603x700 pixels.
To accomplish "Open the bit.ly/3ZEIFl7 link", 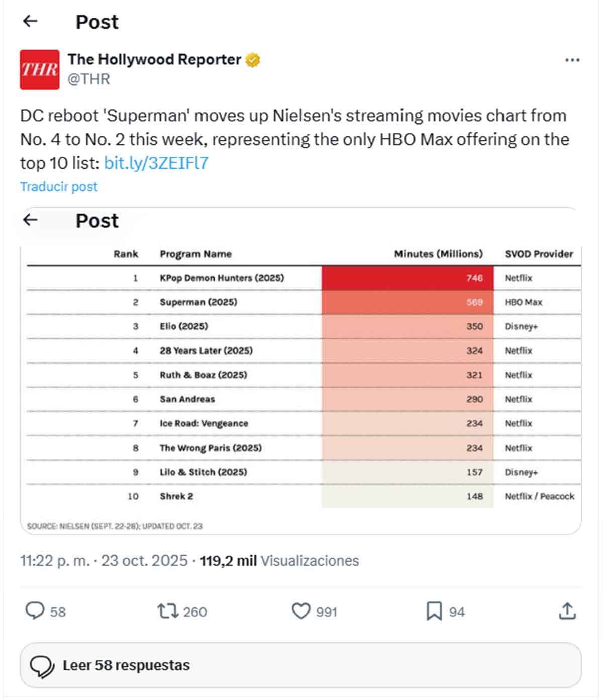I will pyautogui.click(x=156, y=163).
